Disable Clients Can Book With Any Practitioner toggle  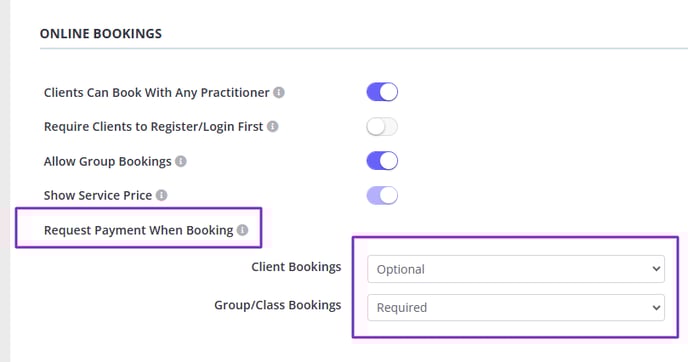[382, 92]
